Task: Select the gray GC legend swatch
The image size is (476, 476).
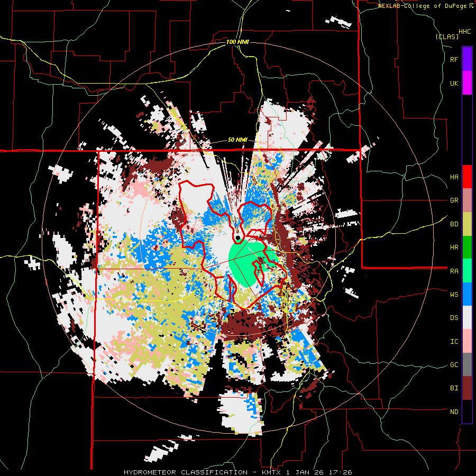Action: tap(467, 365)
